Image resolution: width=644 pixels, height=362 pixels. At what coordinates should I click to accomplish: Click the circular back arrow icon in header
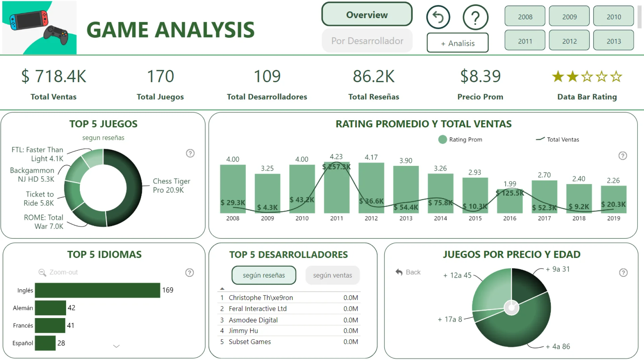[438, 17]
